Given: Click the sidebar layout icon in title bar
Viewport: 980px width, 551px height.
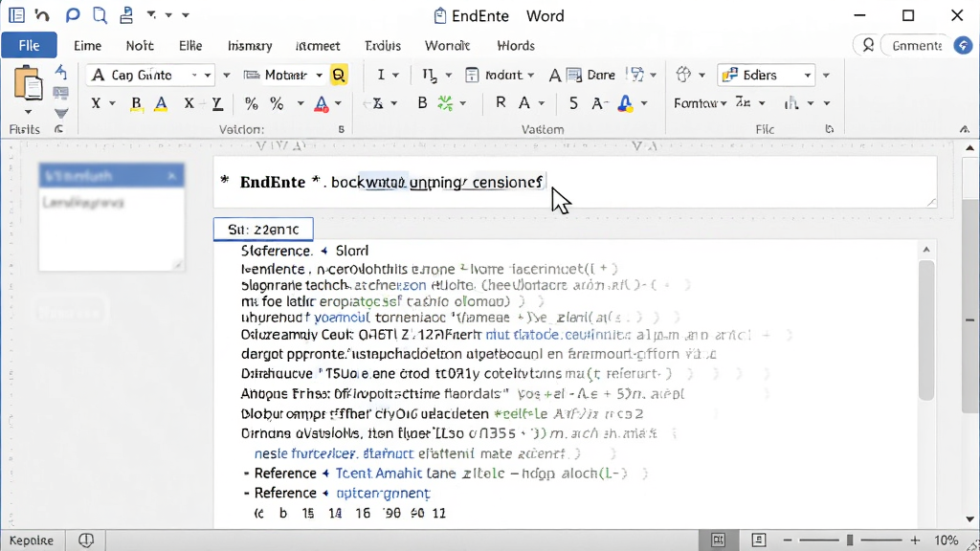Looking at the screenshot, I should tap(16, 15).
